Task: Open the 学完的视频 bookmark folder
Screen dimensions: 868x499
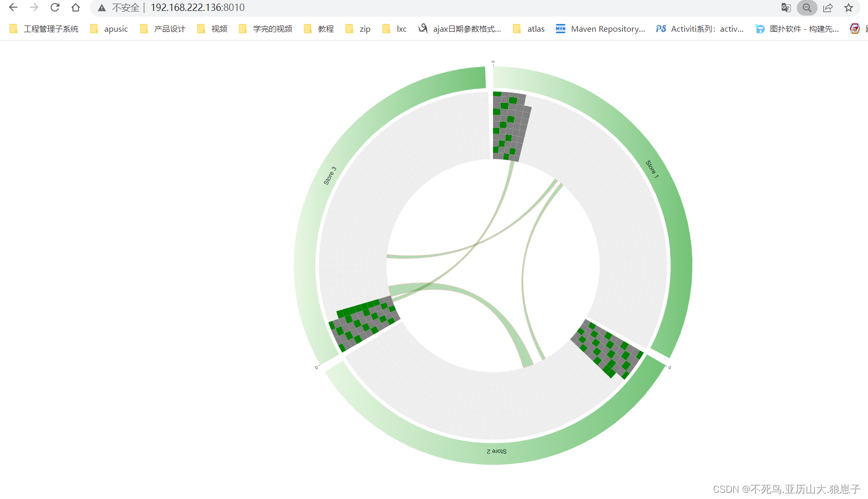Action: [266, 29]
